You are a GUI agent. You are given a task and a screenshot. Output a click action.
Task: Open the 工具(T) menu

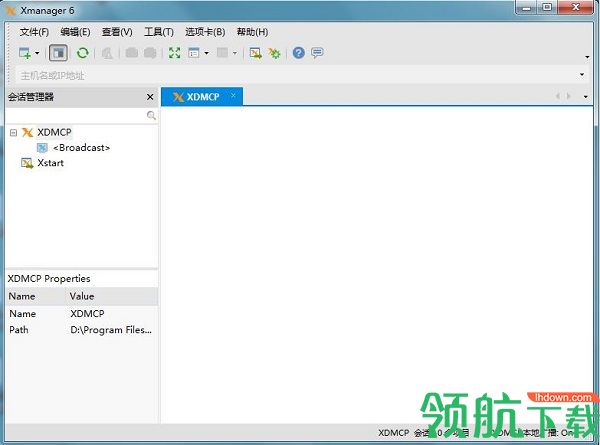[159, 32]
